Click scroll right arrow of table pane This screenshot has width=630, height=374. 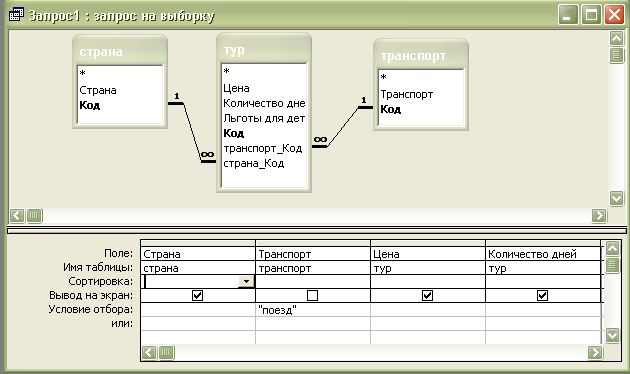(x=599, y=216)
